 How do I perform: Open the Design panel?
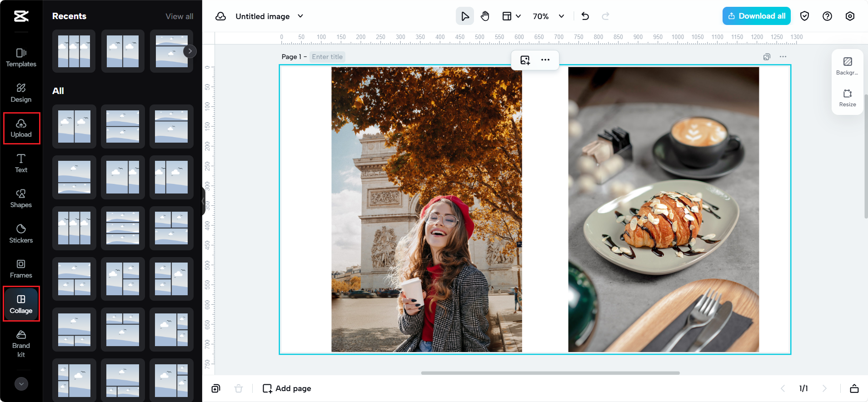pyautogui.click(x=21, y=93)
